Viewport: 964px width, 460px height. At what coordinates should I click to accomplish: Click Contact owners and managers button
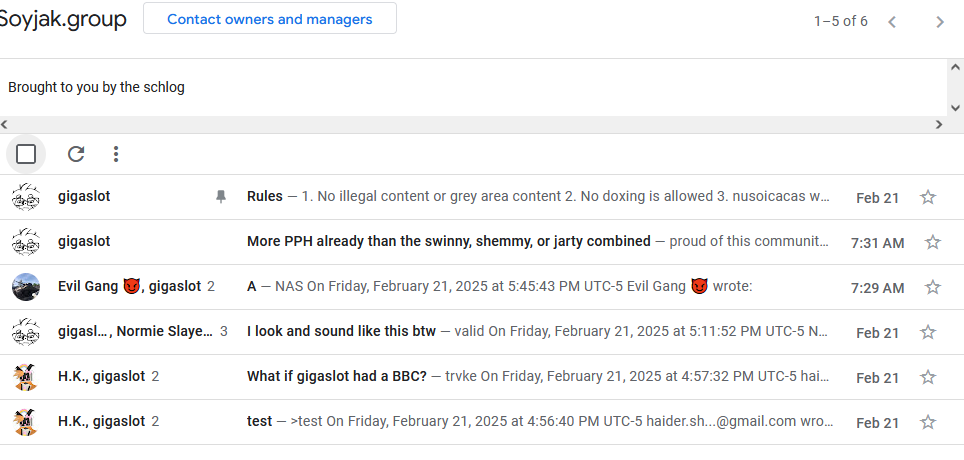click(270, 19)
